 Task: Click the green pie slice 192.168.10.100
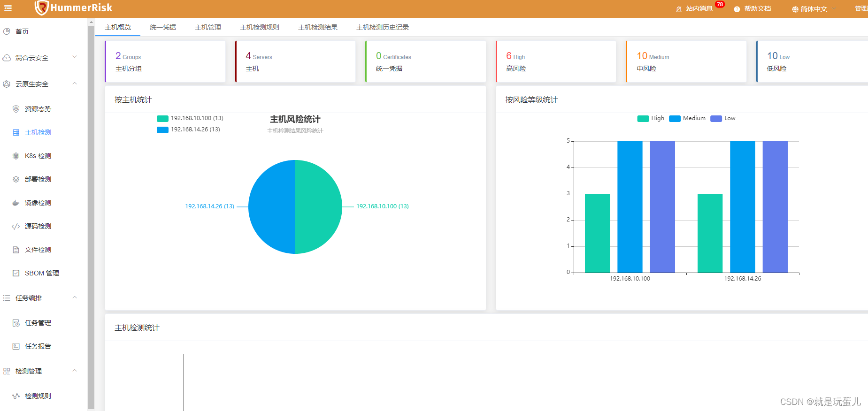click(319, 207)
